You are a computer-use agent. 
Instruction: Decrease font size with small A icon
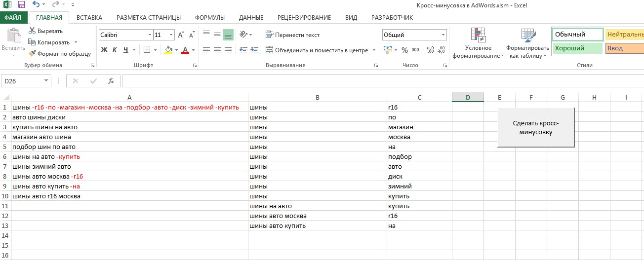[x=191, y=35]
